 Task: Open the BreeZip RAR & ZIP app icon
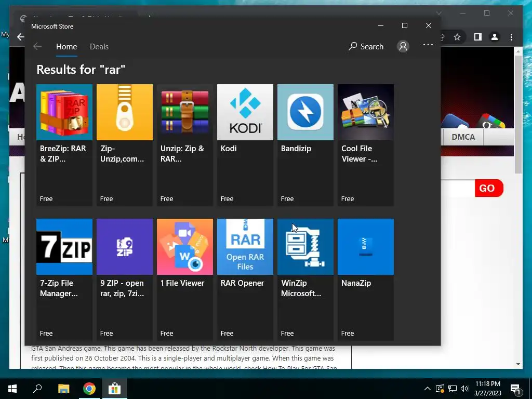click(64, 112)
